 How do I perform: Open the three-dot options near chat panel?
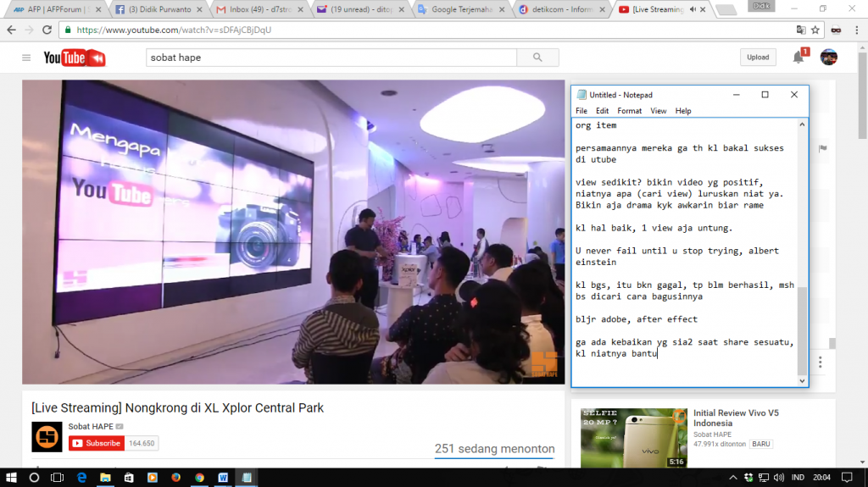click(821, 362)
